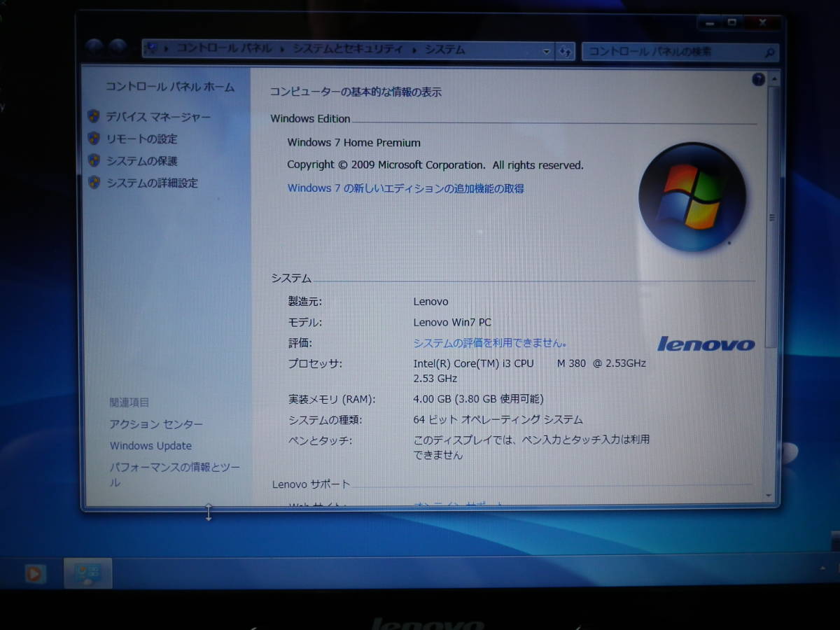Click the vertical scrollbar thumb
The image size is (840, 630).
click(771, 218)
